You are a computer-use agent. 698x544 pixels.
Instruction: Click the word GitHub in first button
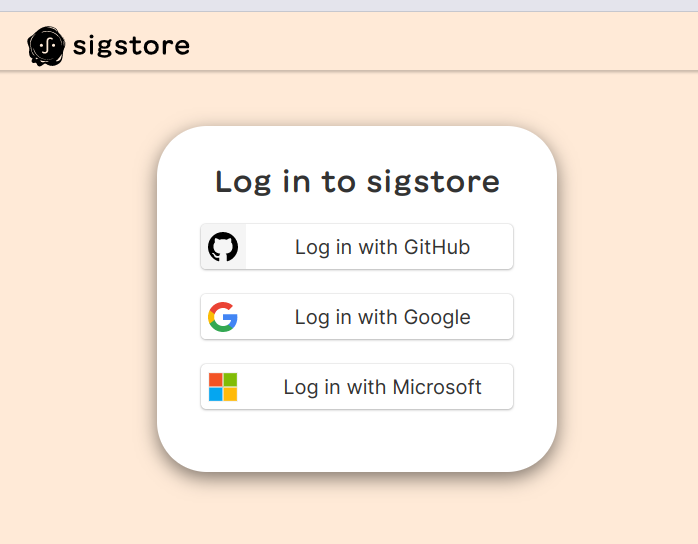(437, 247)
